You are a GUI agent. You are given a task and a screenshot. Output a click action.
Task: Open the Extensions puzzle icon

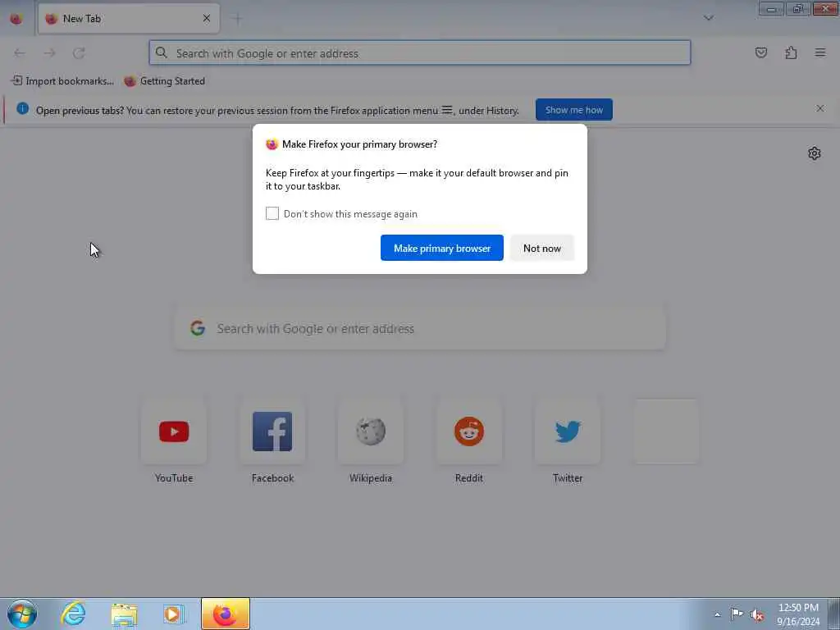pyautogui.click(x=791, y=52)
